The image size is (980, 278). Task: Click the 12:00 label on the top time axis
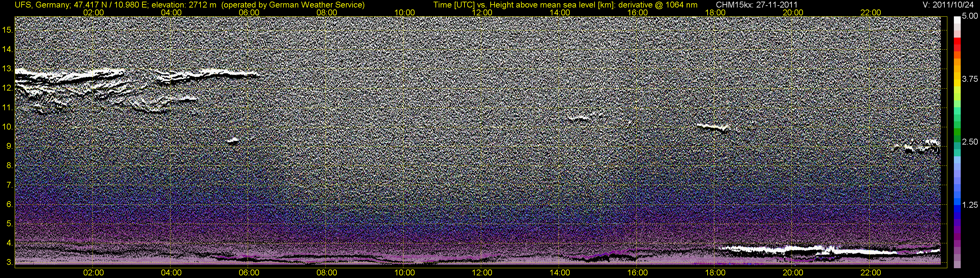point(482,12)
